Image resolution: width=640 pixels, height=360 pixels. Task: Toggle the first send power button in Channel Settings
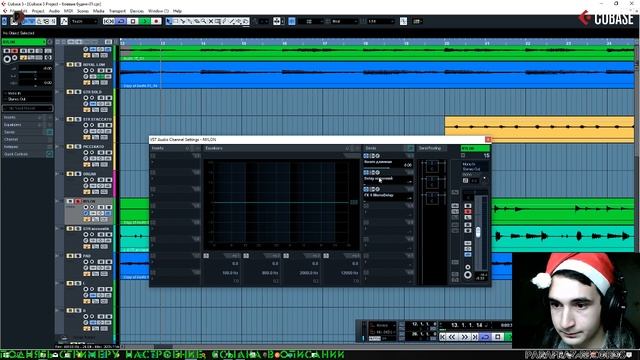point(366,156)
